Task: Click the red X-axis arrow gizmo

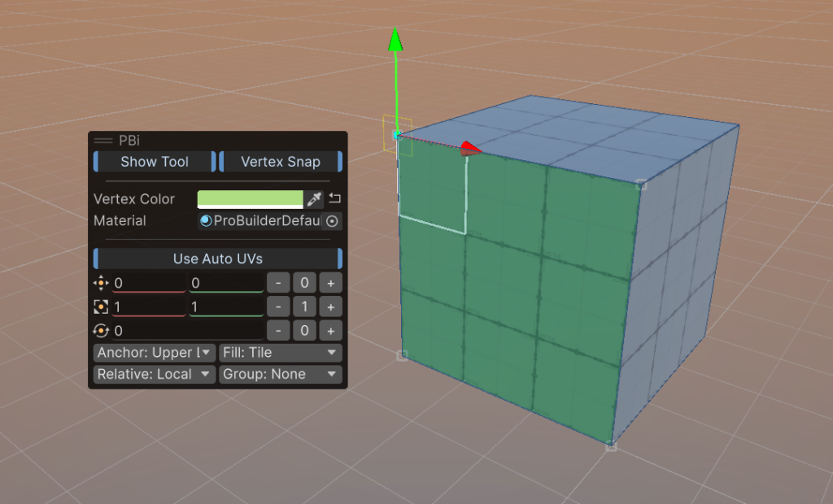Action: [x=469, y=149]
